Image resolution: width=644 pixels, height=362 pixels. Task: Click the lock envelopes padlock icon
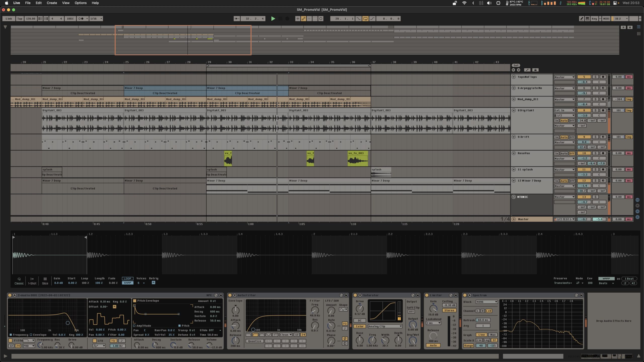(535, 70)
